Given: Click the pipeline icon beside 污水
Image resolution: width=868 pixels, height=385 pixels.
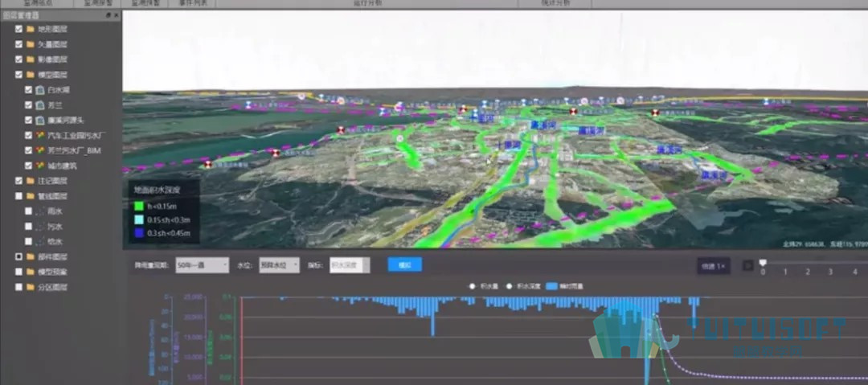Looking at the screenshot, I should [x=40, y=227].
